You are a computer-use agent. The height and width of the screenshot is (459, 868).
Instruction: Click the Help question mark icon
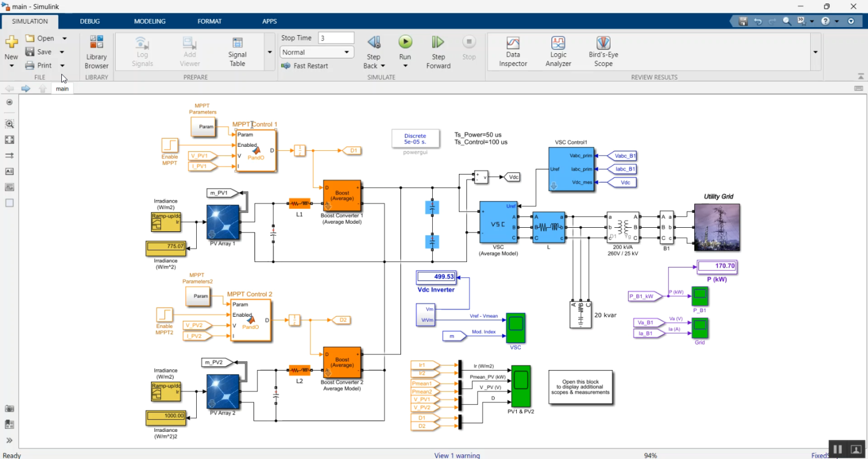click(x=824, y=21)
